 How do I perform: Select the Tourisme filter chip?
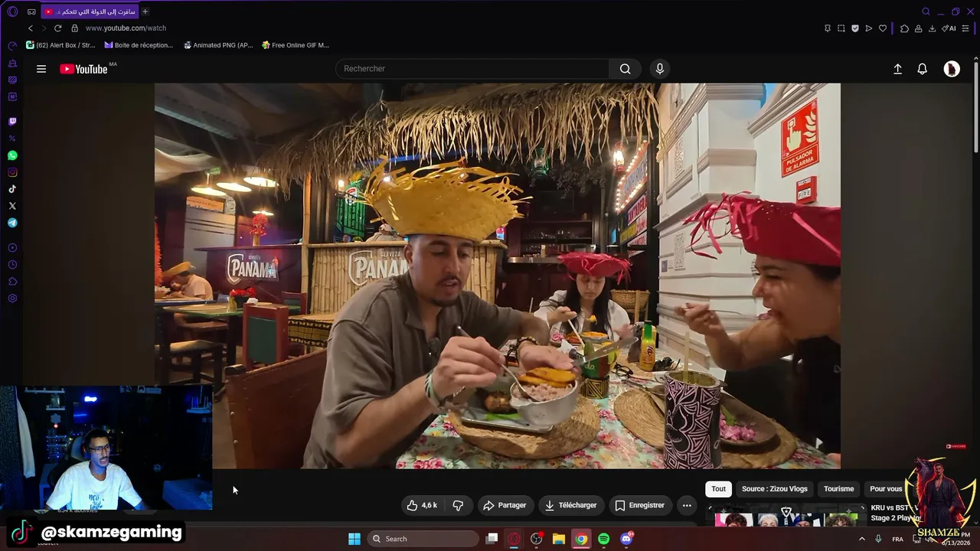click(x=838, y=489)
